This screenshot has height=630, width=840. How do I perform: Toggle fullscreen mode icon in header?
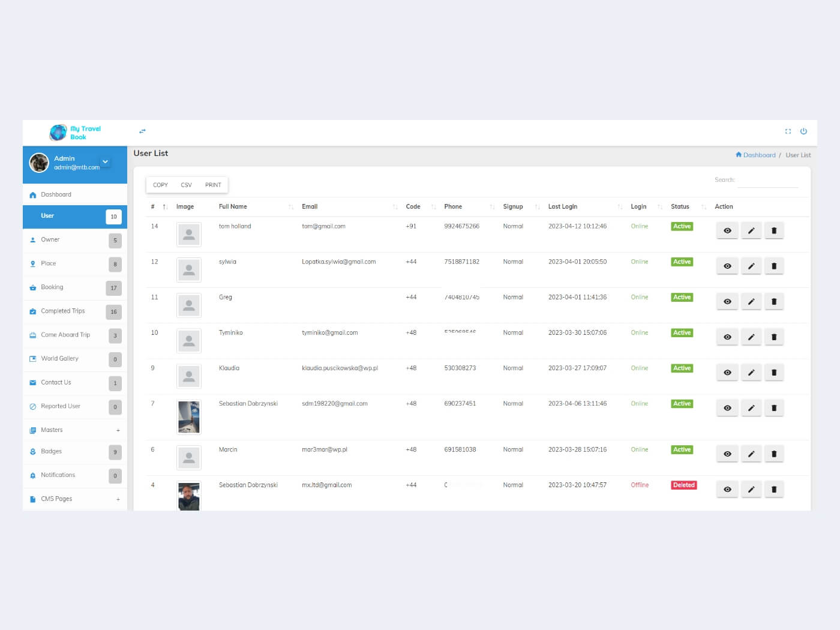788,131
